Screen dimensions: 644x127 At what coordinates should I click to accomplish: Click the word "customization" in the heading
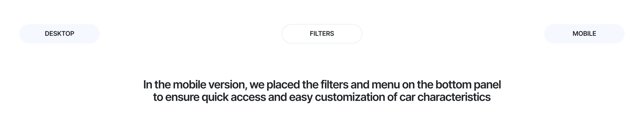click(350, 97)
